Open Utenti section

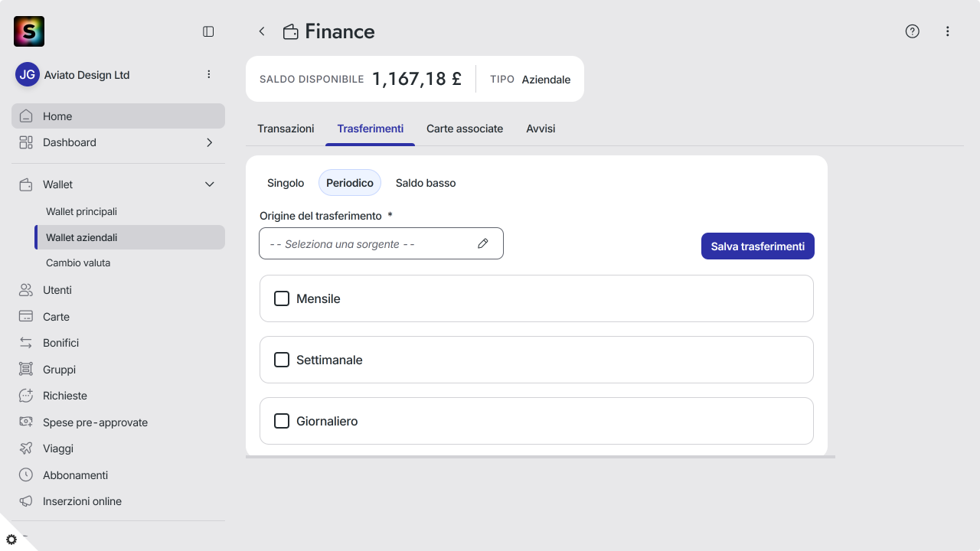[x=118, y=290]
